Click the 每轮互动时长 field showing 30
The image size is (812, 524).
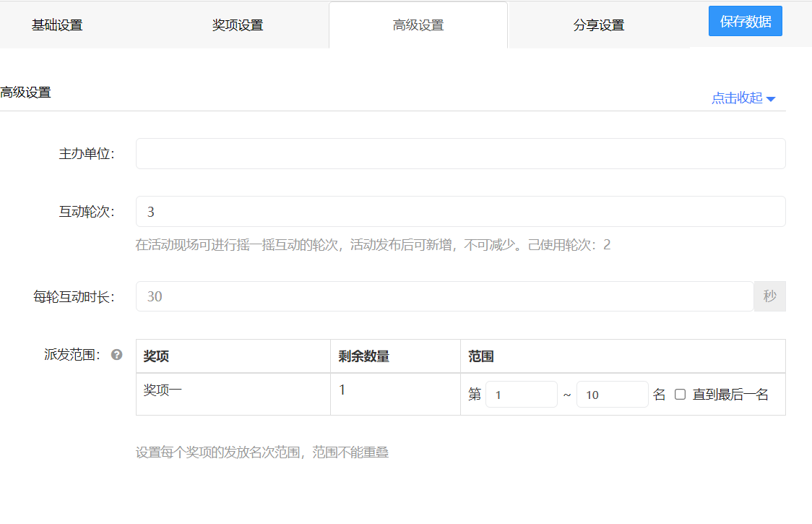coord(444,296)
